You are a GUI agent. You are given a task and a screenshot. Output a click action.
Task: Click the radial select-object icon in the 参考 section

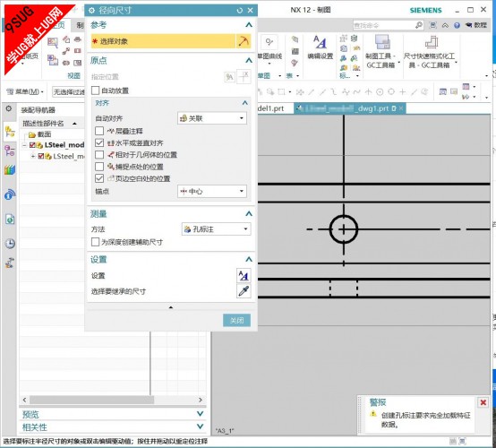[x=244, y=41]
